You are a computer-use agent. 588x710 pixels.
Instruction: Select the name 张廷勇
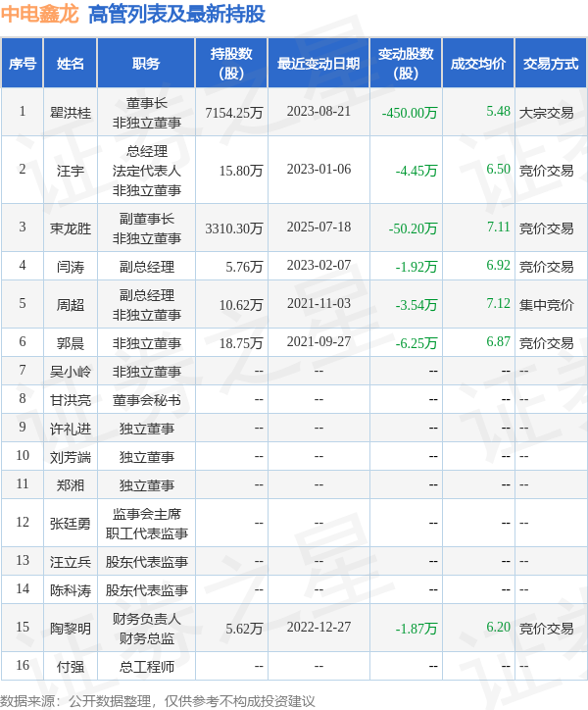71,524
